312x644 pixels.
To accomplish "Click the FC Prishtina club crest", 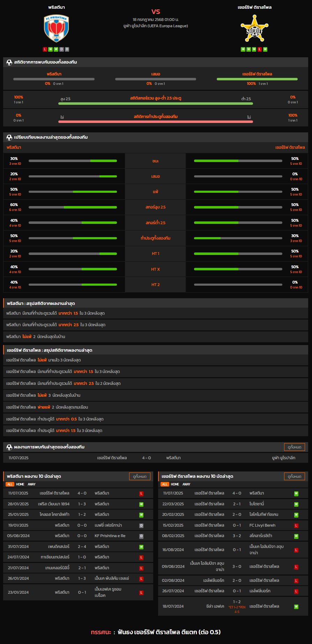I will [x=57, y=29].
